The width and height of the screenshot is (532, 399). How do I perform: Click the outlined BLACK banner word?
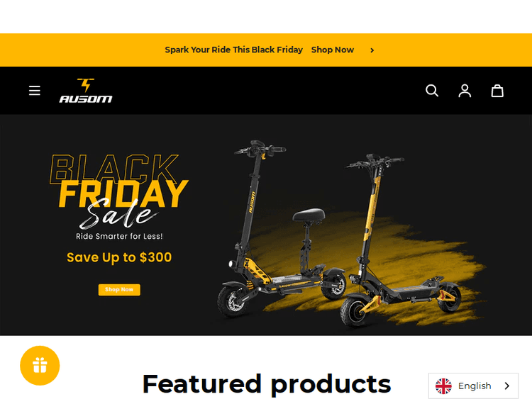tap(114, 168)
